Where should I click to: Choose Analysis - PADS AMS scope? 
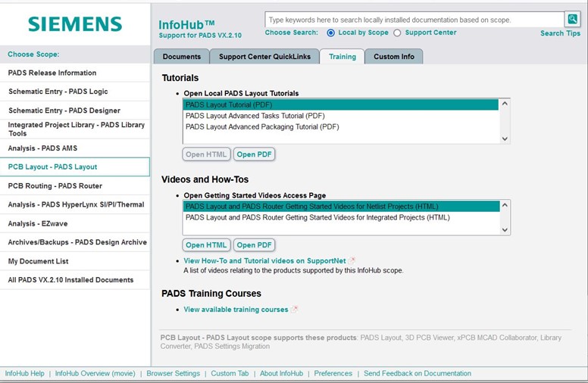(x=74, y=148)
